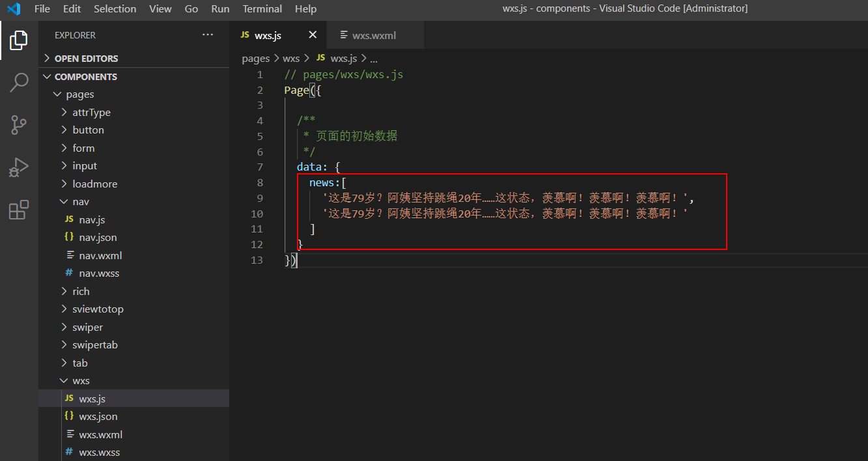Click the 'Page({' code line

303,90
